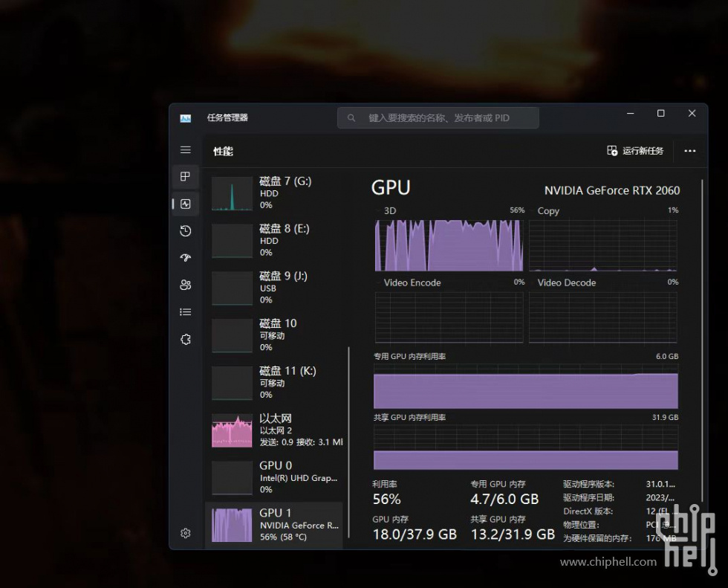Select 磁盘 9 (J:) USB entry
The image size is (728, 588).
coord(274,288)
